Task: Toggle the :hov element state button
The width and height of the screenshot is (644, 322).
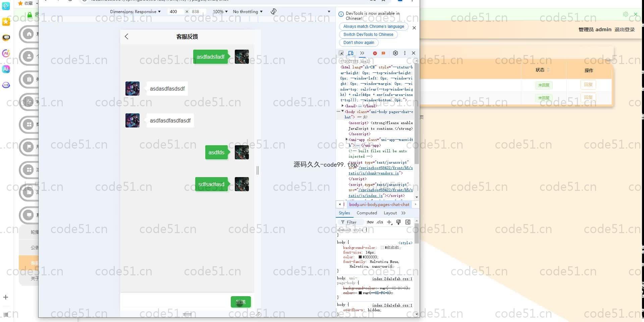Action: (370, 222)
